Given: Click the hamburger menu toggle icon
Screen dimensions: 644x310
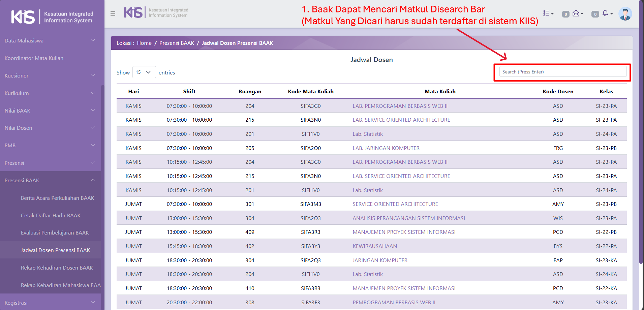Looking at the screenshot, I should click(x=113, y=13).
